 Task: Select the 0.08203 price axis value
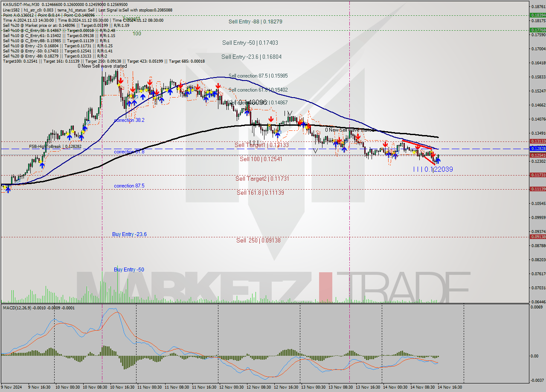[538, 259]
